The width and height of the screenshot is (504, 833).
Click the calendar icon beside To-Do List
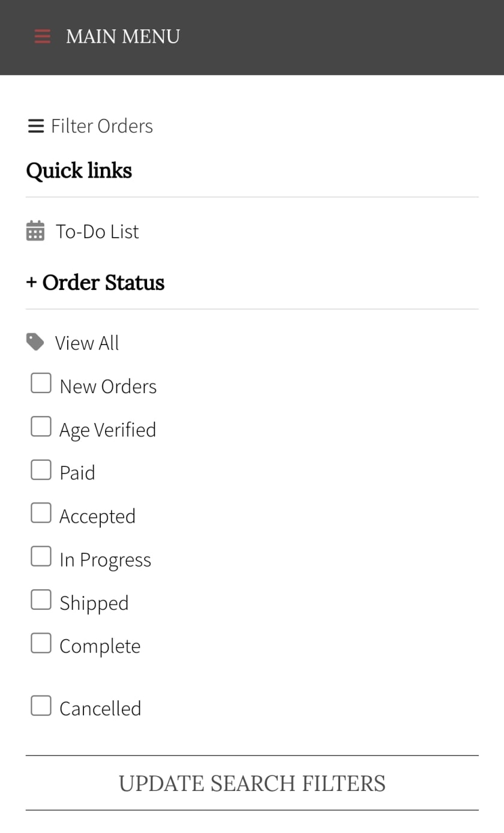click(35, 231)
